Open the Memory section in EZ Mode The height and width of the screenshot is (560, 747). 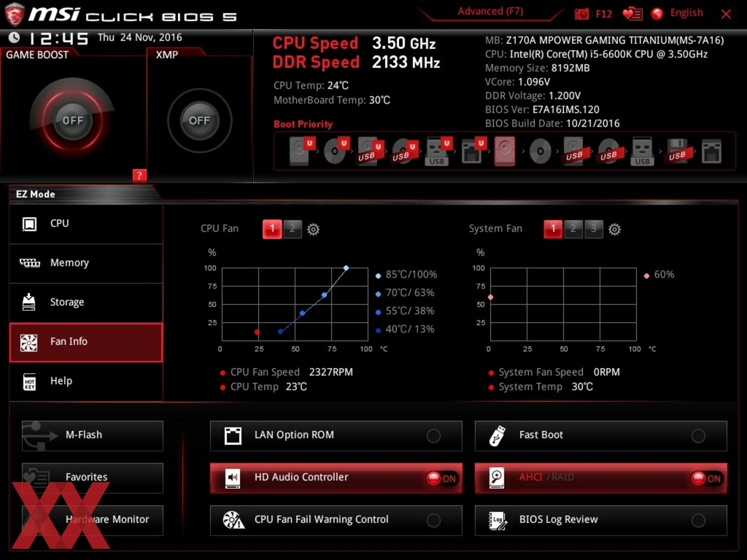86,263
